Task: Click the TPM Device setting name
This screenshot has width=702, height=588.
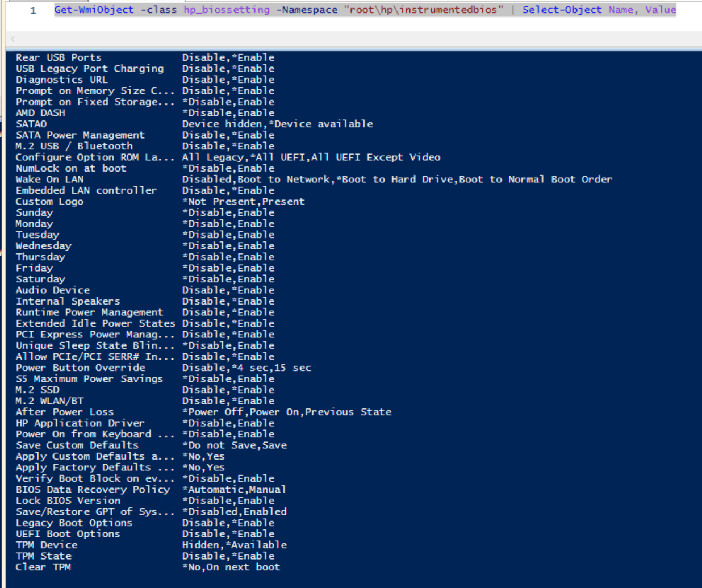Action: pos(47,545)
